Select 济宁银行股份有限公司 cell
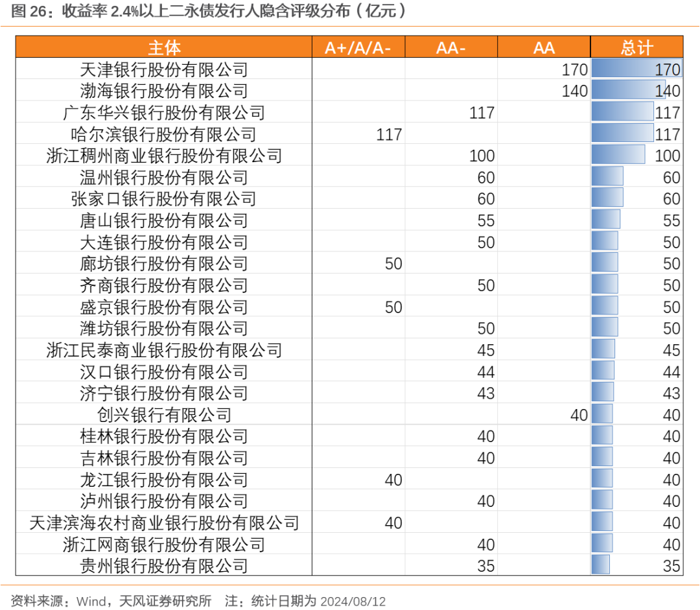 [x=164, y=393]
